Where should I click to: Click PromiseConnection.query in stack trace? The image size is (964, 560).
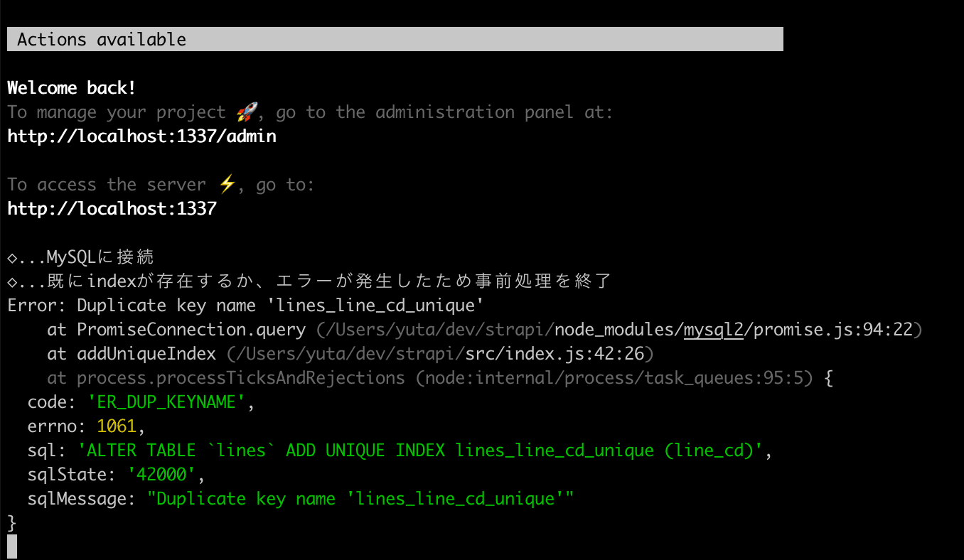[x=191, y=330]
